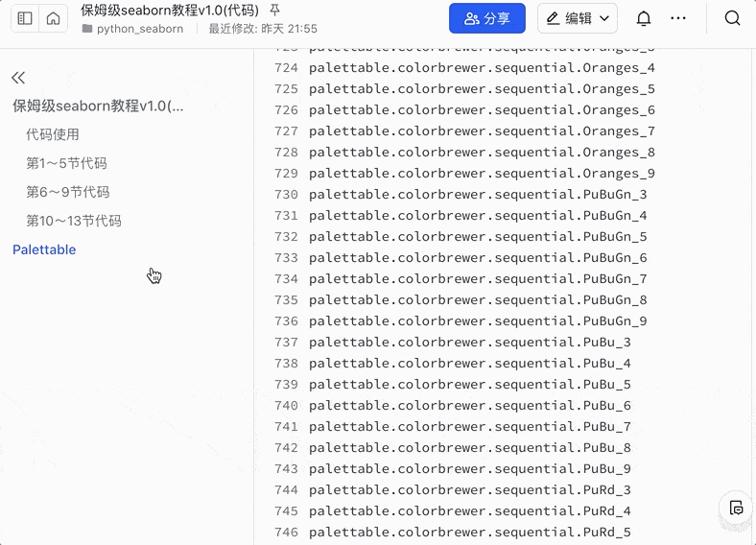Click code line 737 PuBu_3

(470, 343)
